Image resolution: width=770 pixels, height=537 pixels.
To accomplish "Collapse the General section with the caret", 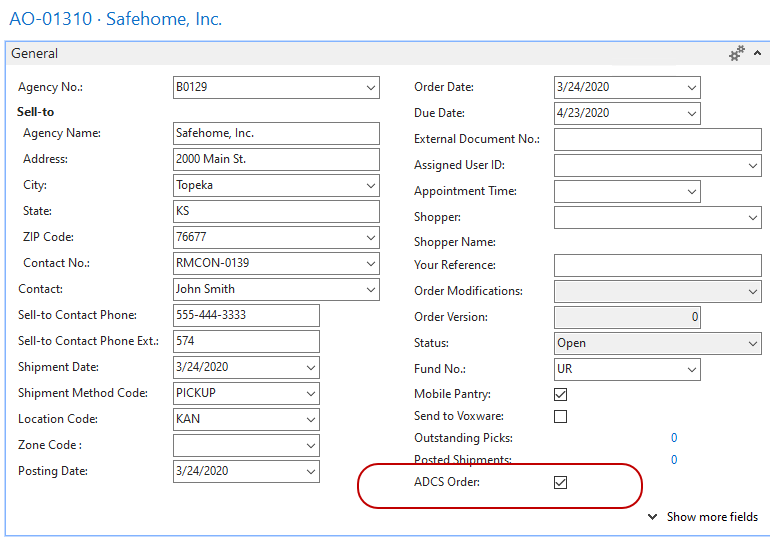I will click(x=757, y=54).
